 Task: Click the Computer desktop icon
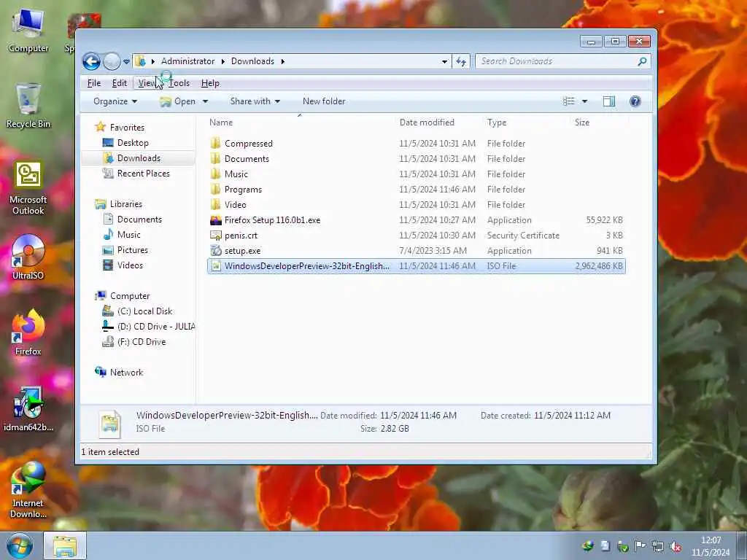coord(28,31)
